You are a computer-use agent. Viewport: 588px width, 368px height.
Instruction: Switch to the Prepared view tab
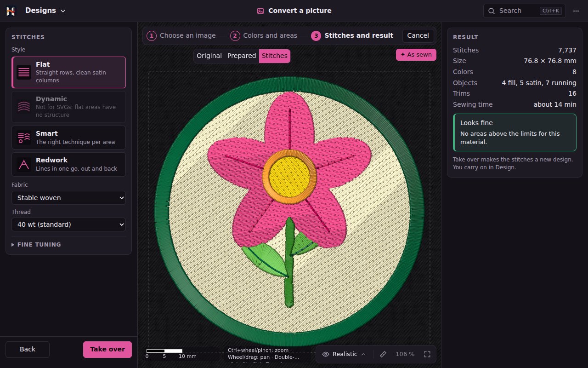(242, 56)
